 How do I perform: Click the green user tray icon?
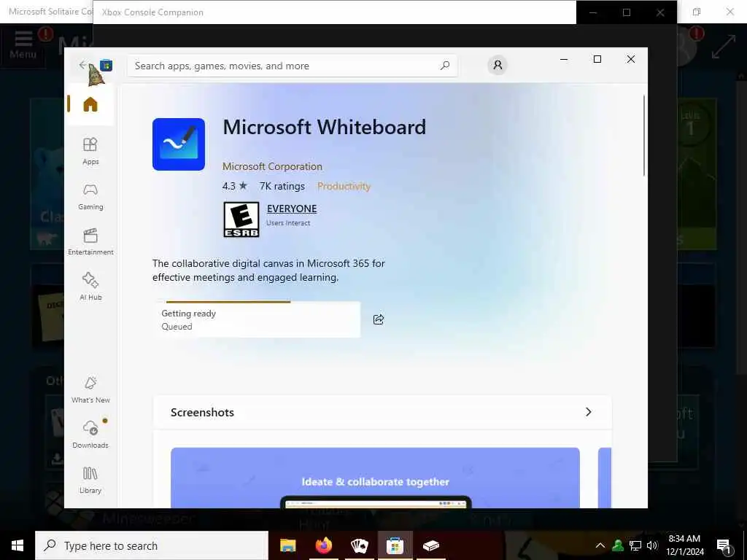618,545
